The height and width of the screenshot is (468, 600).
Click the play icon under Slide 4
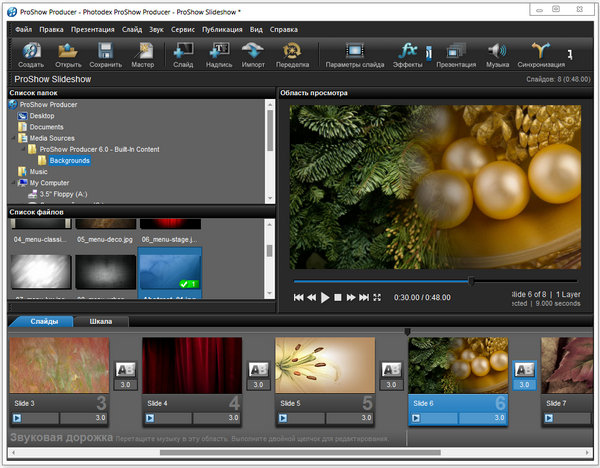150,418
